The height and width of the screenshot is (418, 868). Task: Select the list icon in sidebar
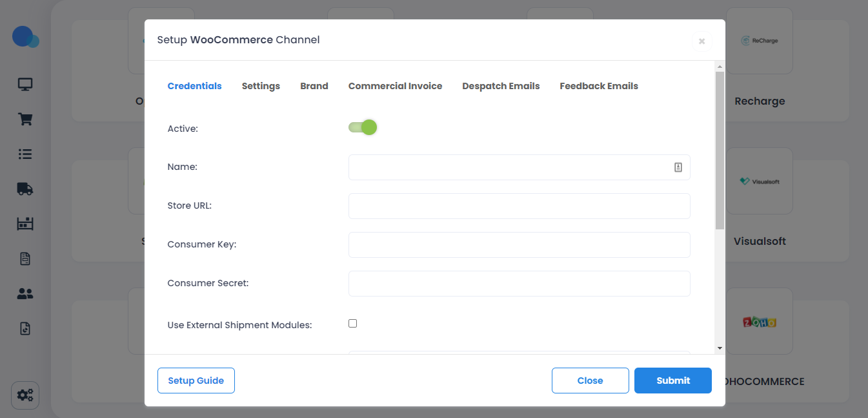25,154
